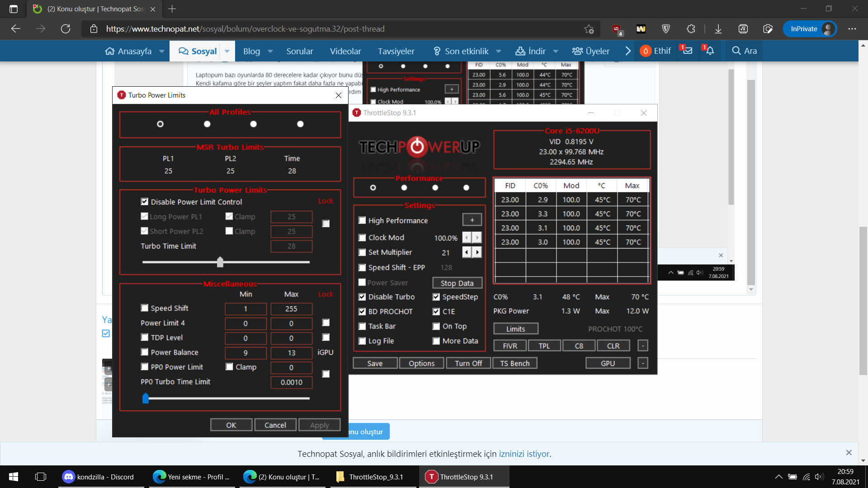
Task: Expand the Son etkinlik dropdown arrow
Action: [x=499, y=51]
